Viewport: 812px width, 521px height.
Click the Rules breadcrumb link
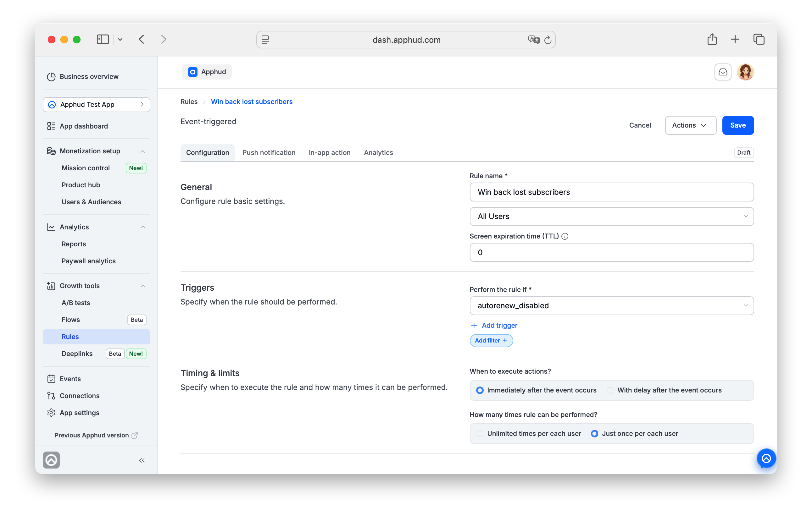click(189, 102)
